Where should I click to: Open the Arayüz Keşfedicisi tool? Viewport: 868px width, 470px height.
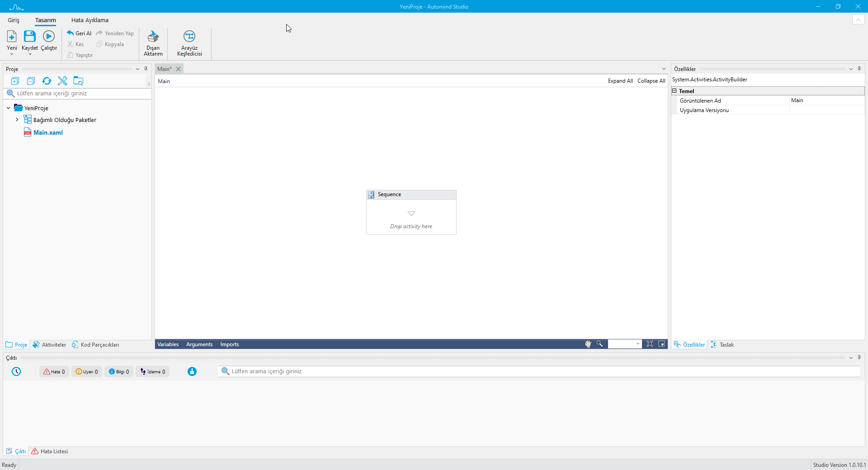tap(189, 37)
